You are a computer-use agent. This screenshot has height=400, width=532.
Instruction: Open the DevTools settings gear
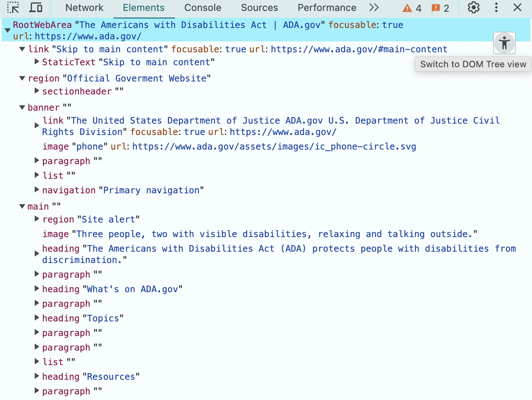pos(474,8)
